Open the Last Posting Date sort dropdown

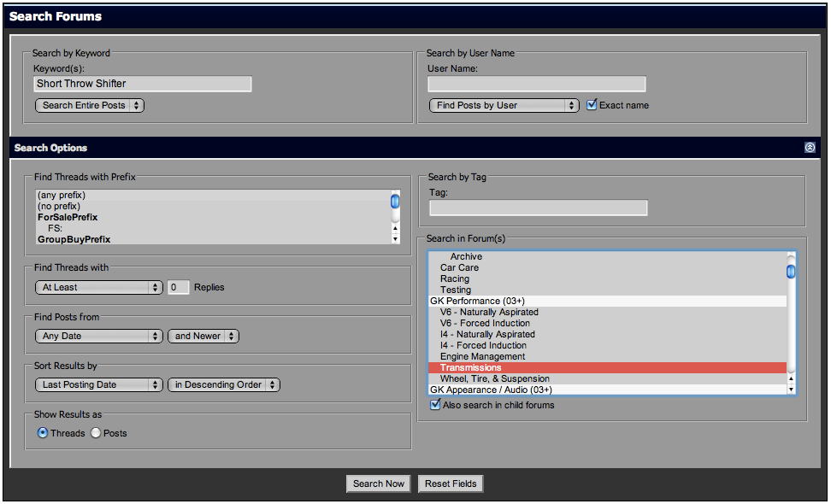(98, 385)
